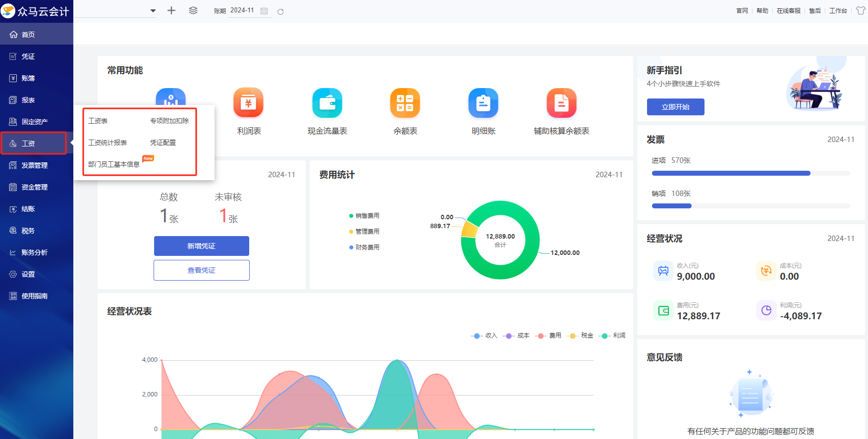Expand the company selector dropdown arrow
The image size is (868, 439).
tap(153, 10)
